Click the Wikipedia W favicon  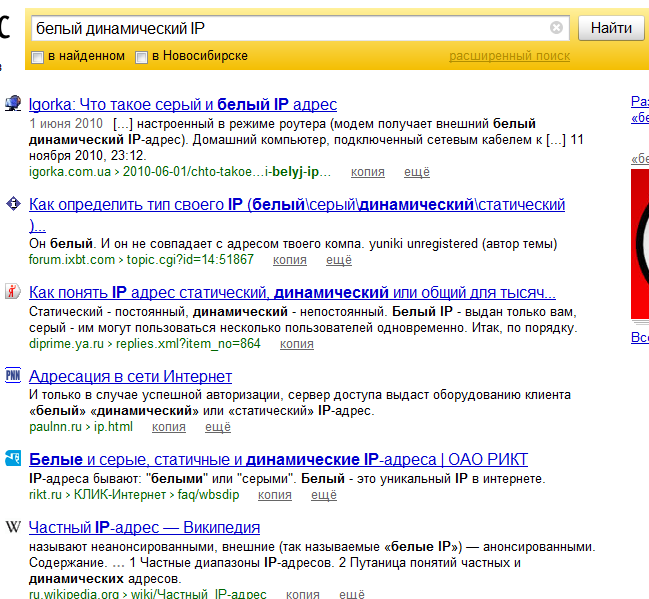tap(13, 527)
